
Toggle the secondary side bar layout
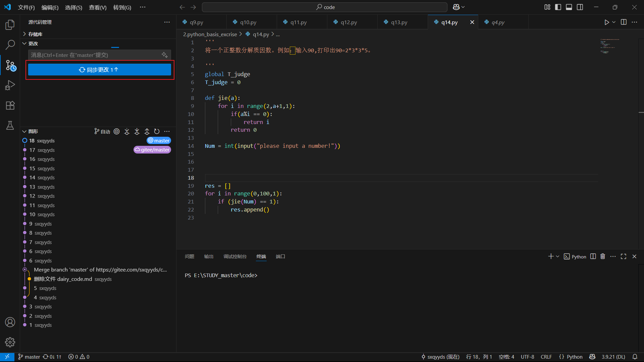580,7
